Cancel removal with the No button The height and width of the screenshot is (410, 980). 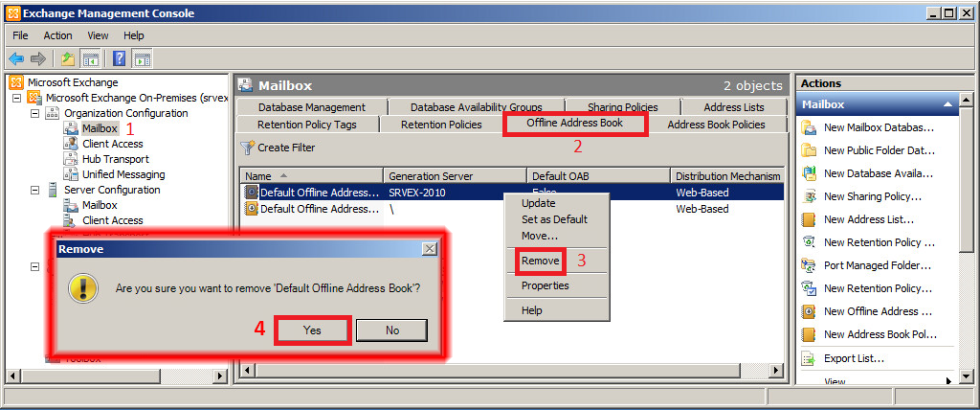pyautogui.click(x=391, y=330)
